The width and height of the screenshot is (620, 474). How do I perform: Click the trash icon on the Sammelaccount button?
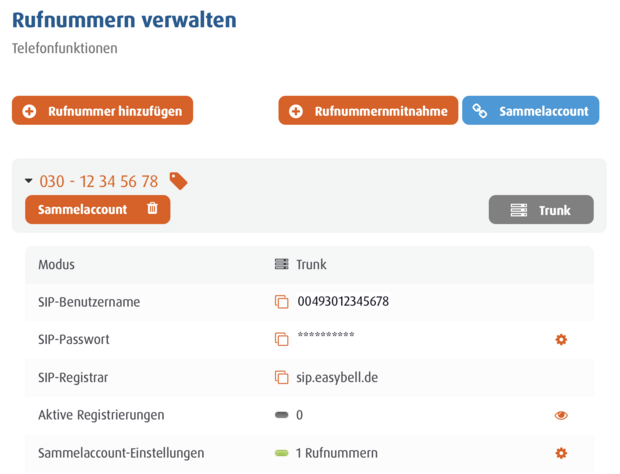pyautogui.click(x=152, y=209)
